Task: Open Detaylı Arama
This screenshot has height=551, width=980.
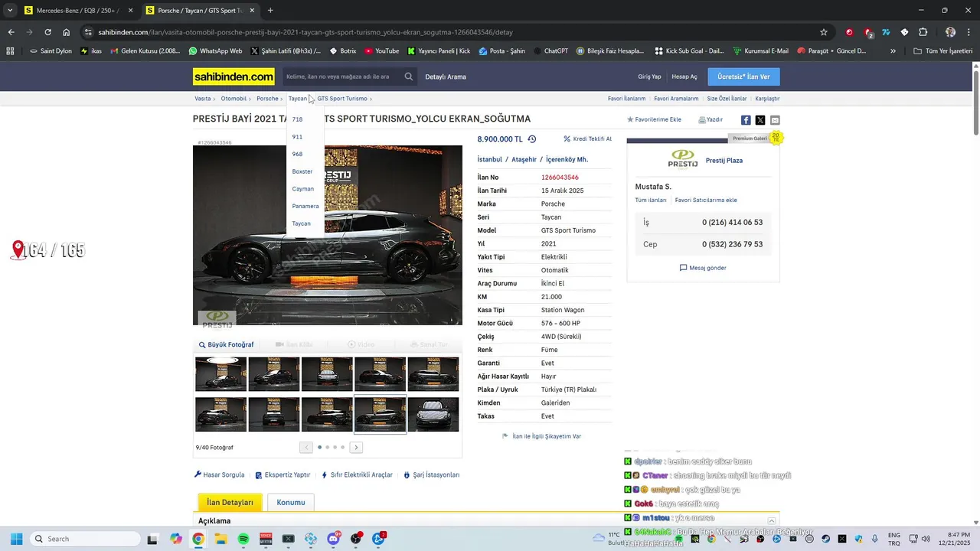Action: 446,77
